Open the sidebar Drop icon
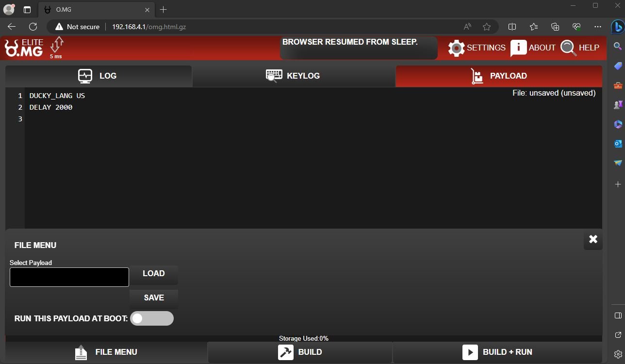The width and height of the screenshot is (625, 364). (618, 163)
